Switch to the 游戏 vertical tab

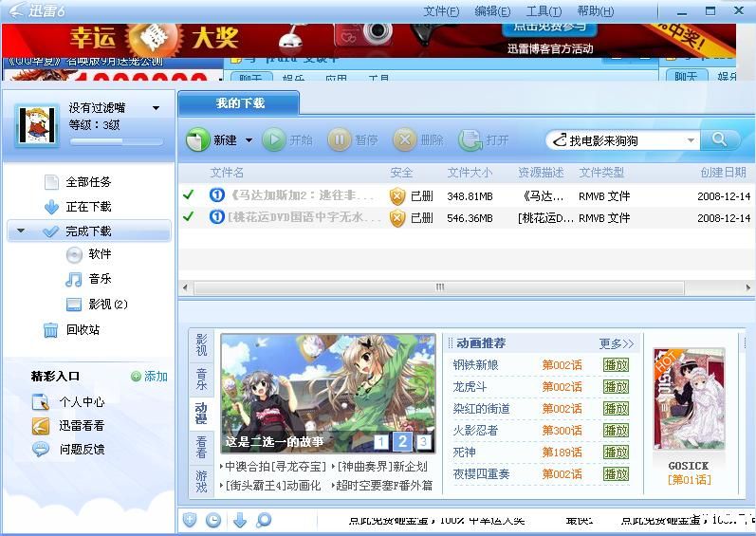pos(201,481)
